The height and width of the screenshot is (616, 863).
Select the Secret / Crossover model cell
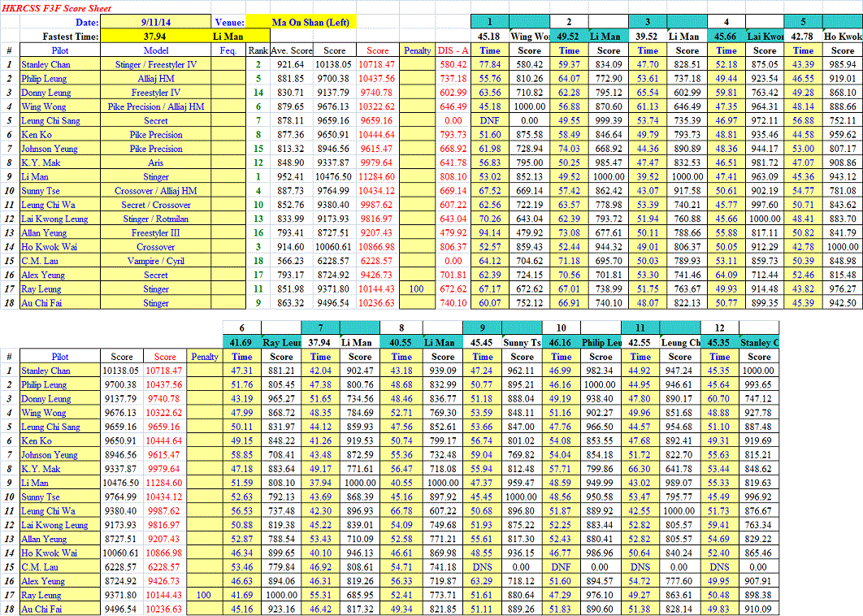click(x=155, y=205)
